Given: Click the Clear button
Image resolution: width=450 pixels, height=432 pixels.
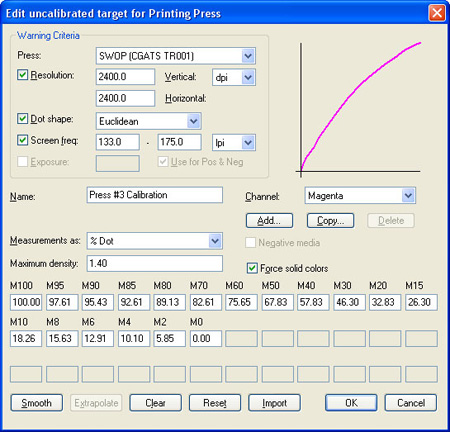Looking at the screenshot, I should pos(155,403).
